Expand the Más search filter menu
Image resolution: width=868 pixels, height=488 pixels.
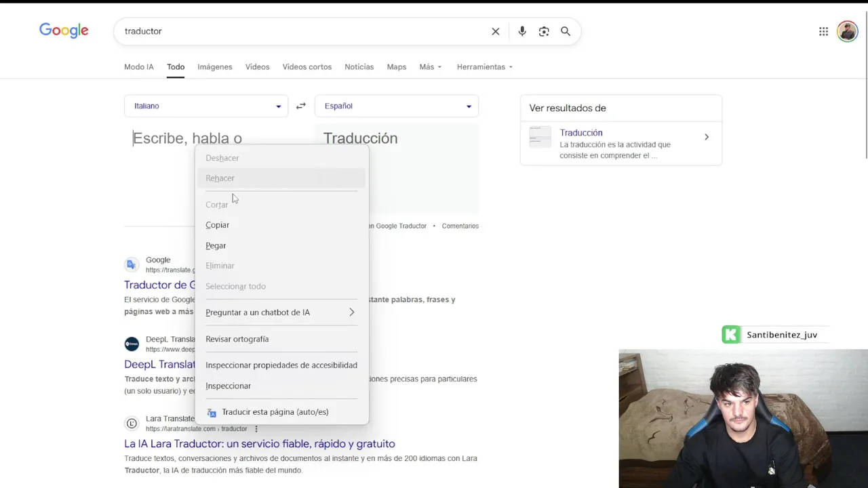coord(431,67)
